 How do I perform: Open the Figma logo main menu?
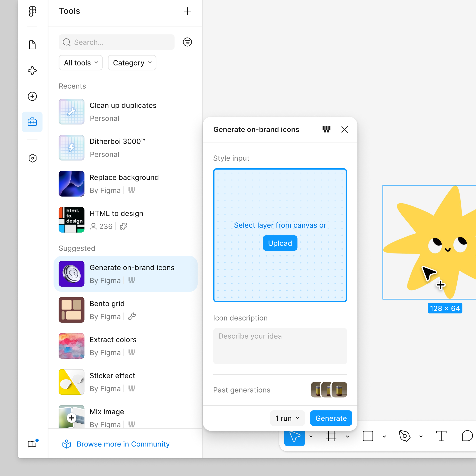pos(32,11)
